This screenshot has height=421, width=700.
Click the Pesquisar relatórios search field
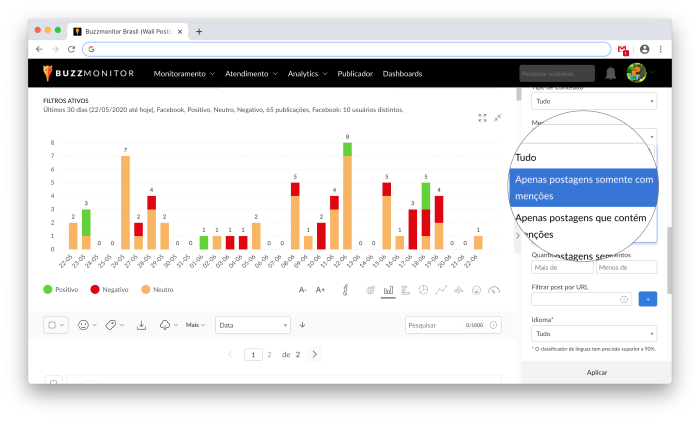(x=556, y=73)
